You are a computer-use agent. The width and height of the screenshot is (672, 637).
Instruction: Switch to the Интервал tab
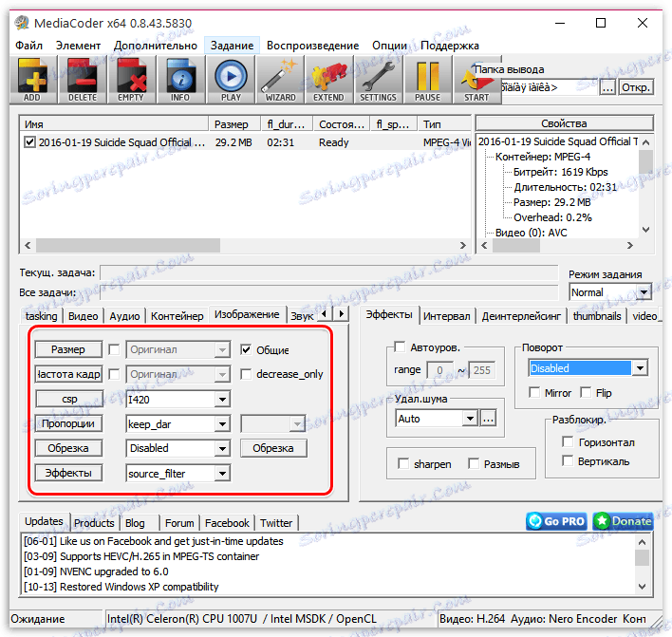446,316
